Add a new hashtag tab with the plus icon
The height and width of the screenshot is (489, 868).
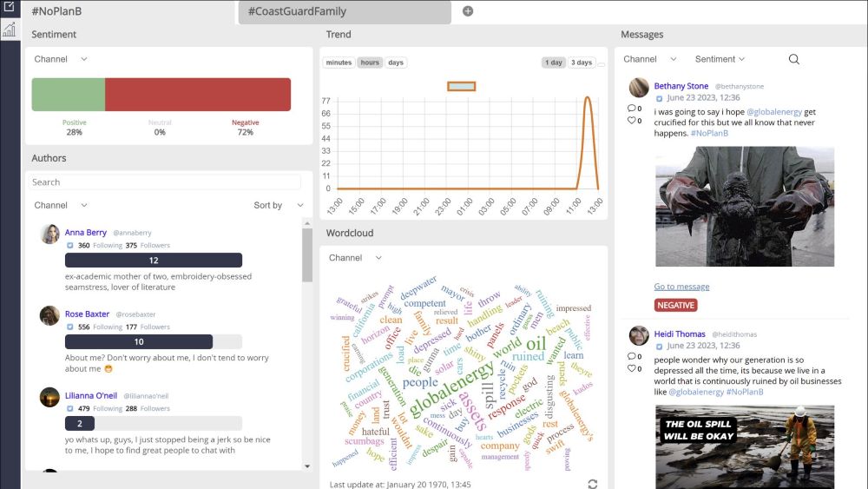pos(468,11)
